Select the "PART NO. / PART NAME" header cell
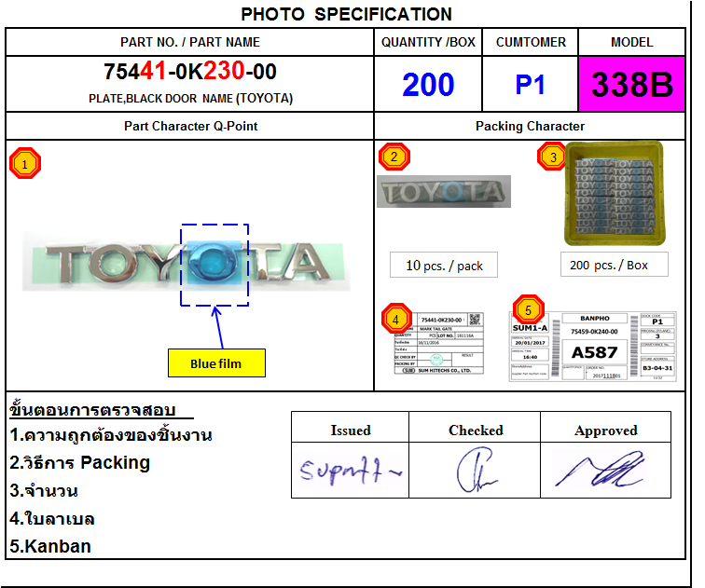 189,42
